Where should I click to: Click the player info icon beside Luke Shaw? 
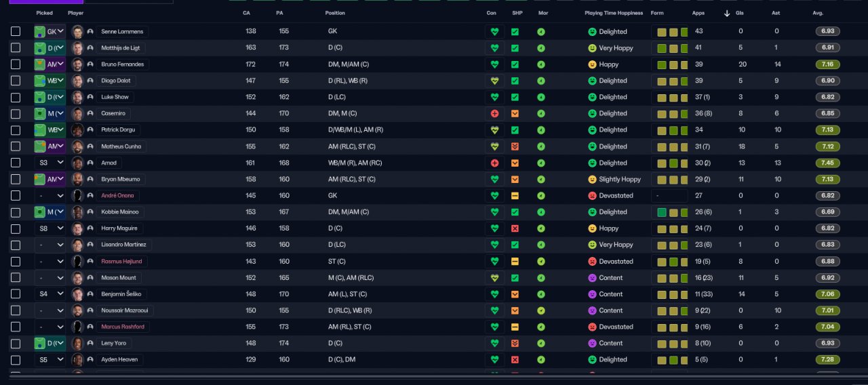90,97
